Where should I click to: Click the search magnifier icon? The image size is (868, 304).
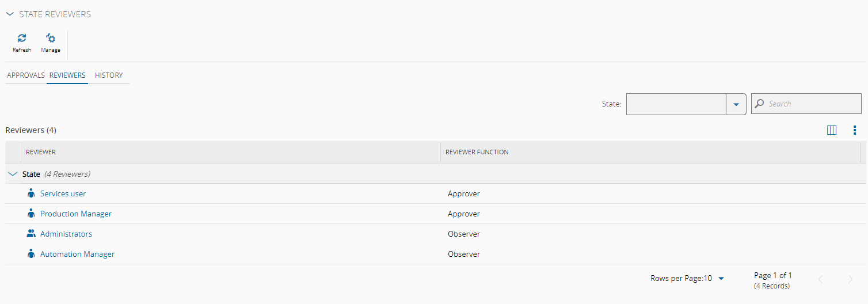[x=760, y=104]
